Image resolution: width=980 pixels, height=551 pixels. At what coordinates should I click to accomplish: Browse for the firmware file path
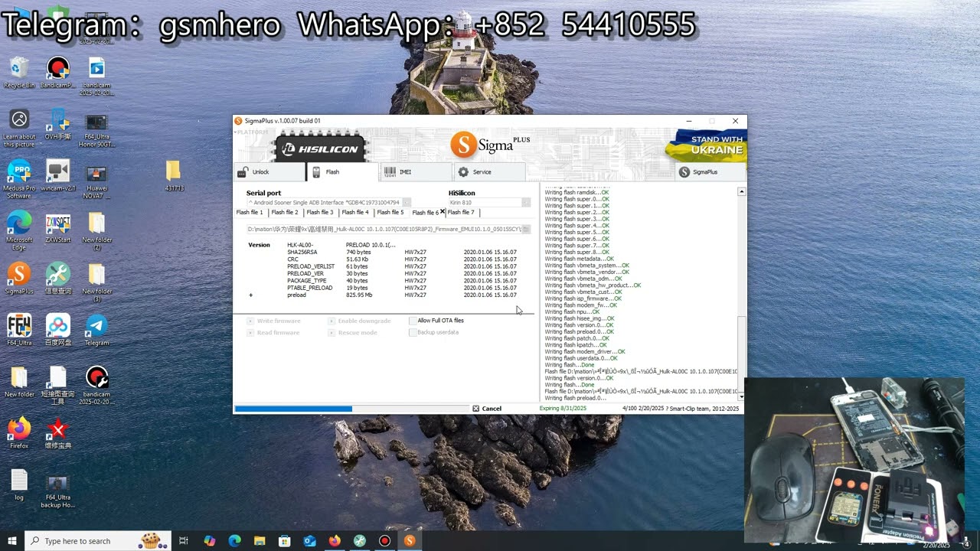526,229
